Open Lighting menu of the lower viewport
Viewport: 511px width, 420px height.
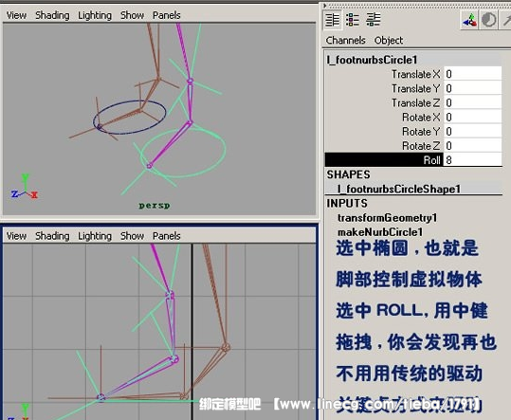[x=95, y=236]
